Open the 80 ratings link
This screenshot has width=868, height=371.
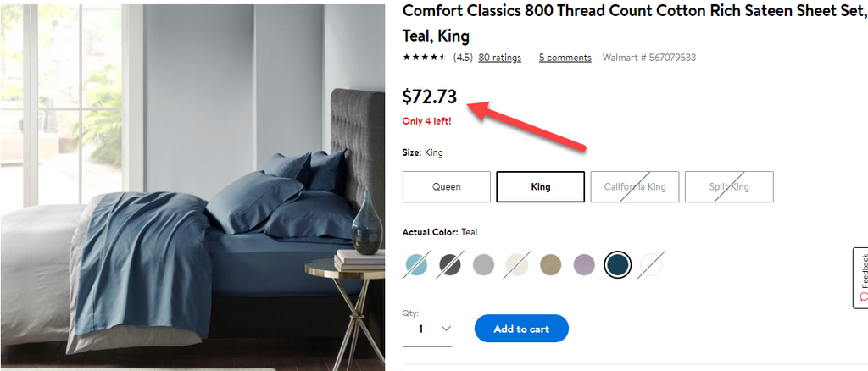coord(500,58)
